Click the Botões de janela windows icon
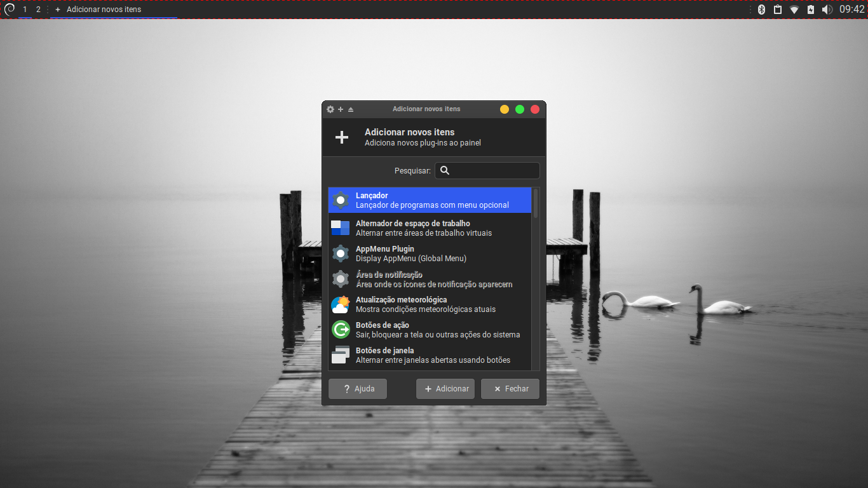This screenshot has width=868, height=488. point(341,355)
